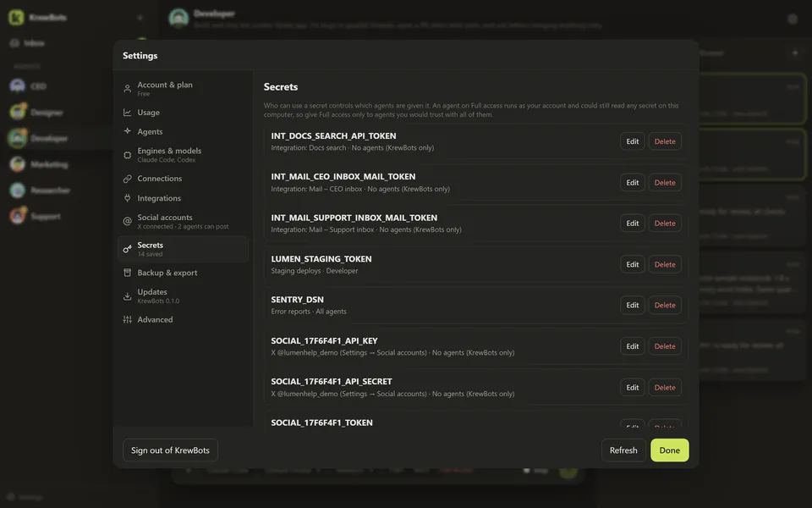Open the Connections settings section
Viewport: 812px width, 508px height.
(183, 179)
